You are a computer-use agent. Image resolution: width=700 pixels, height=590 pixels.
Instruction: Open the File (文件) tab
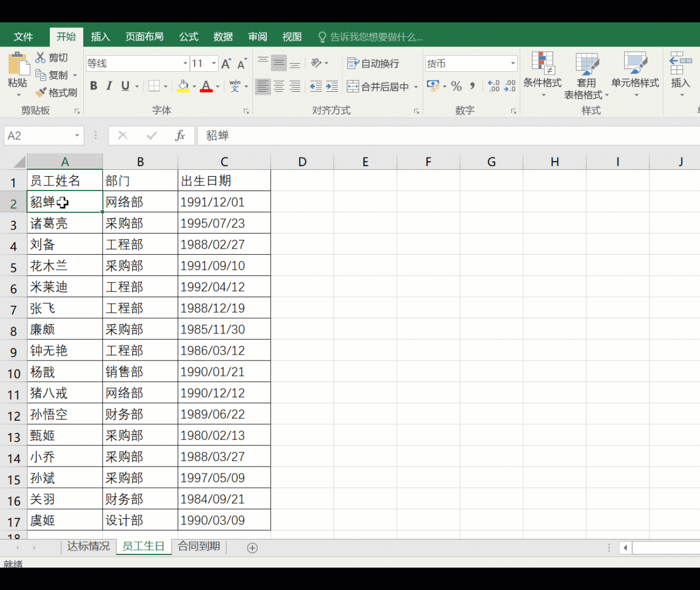pyautogui.click(x=24, y=37)
